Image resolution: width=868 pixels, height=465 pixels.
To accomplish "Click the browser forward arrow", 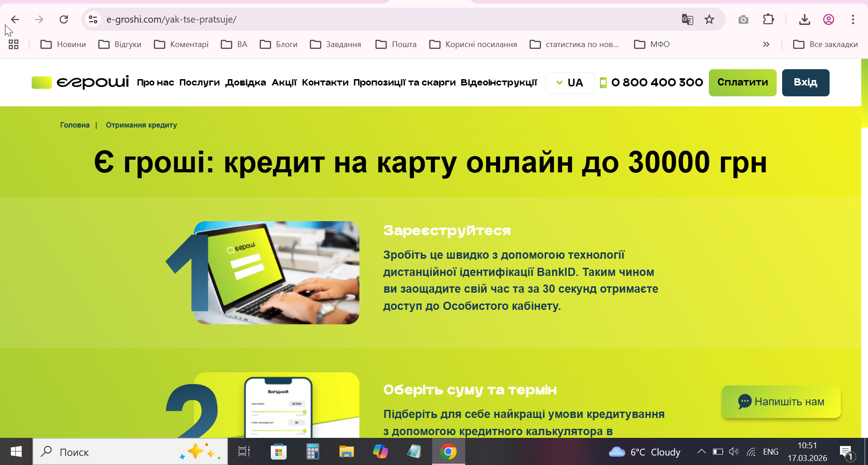I will click(x=39, y=19).
